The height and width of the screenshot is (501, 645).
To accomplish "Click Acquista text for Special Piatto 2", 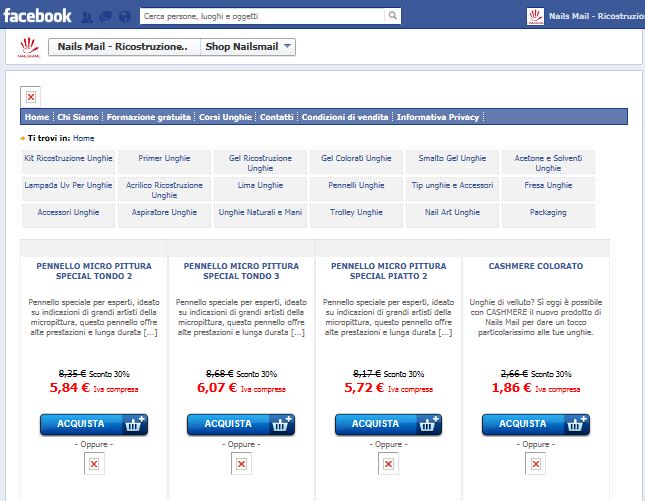I will (375, 424).
